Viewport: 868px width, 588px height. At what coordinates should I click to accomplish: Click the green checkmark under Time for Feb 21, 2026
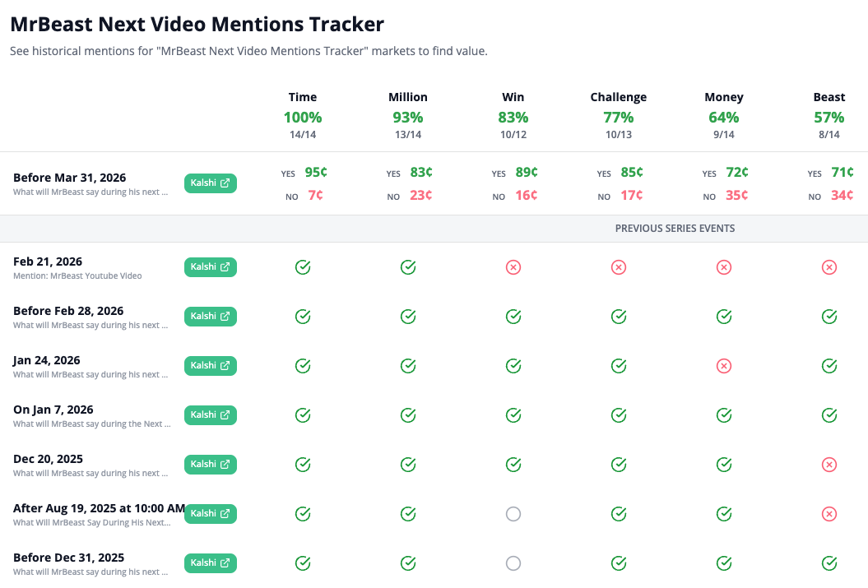tap(303, 267)
